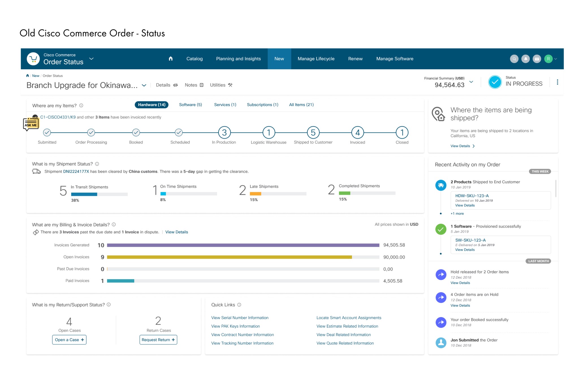Open the Utilities wrench icon
Screen dimensions: 579x392
point(230,85)
